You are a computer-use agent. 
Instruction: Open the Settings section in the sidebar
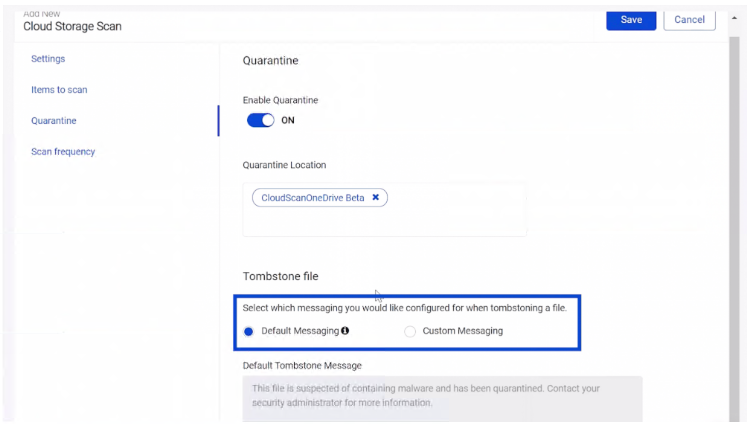[x=48, y=59]
